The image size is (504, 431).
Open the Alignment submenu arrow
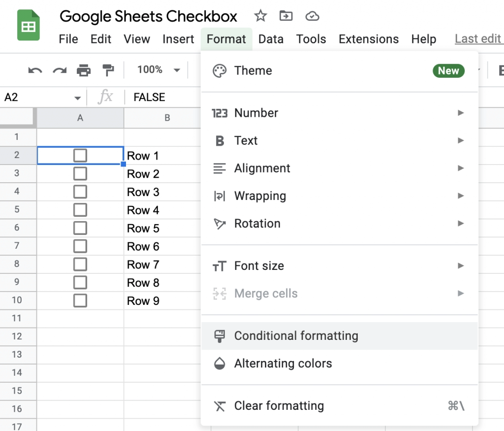(x=460, y=168)
